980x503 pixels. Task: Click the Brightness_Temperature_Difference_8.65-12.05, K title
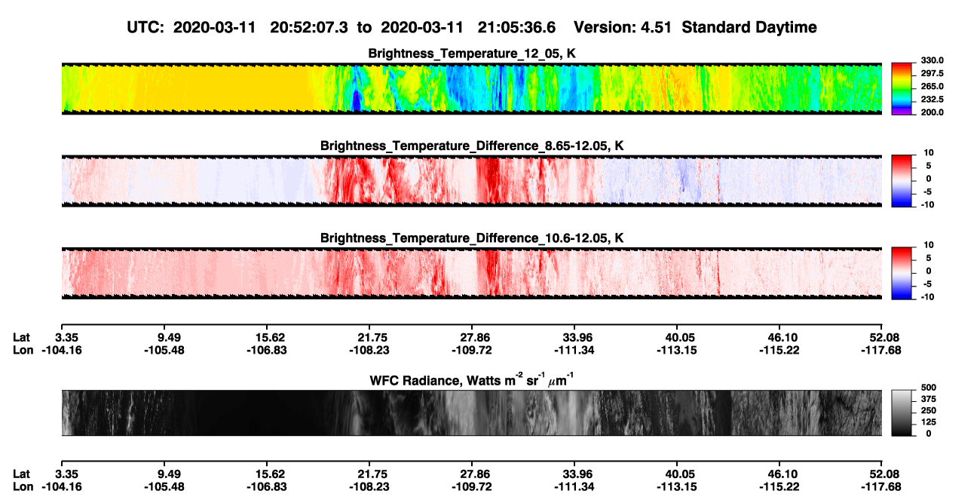[472, 146]
